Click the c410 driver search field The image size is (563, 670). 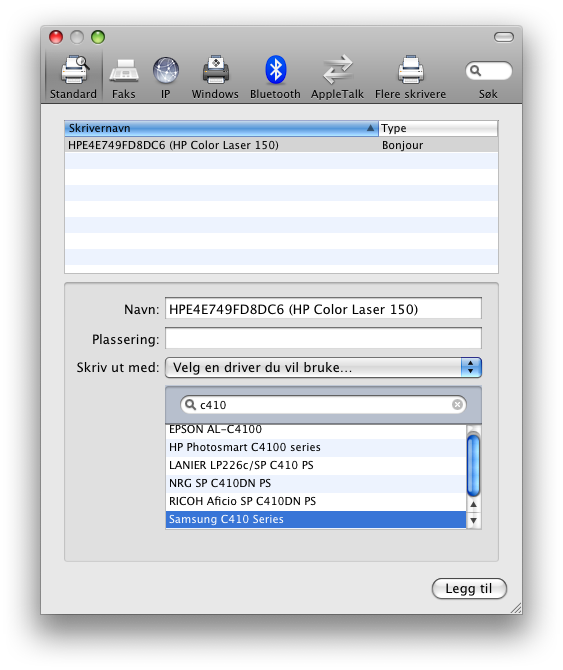pyautogui.click(x=323, y=405)
